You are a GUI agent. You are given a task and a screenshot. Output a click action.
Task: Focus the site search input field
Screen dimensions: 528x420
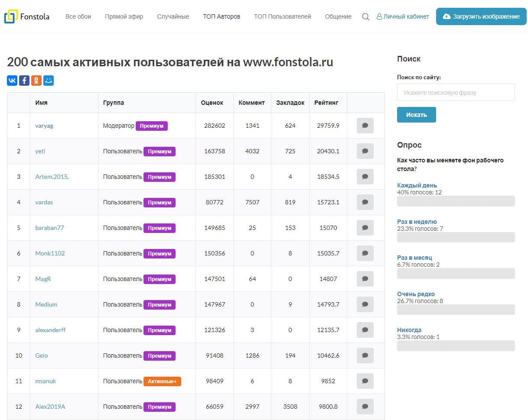coord(456,92)
